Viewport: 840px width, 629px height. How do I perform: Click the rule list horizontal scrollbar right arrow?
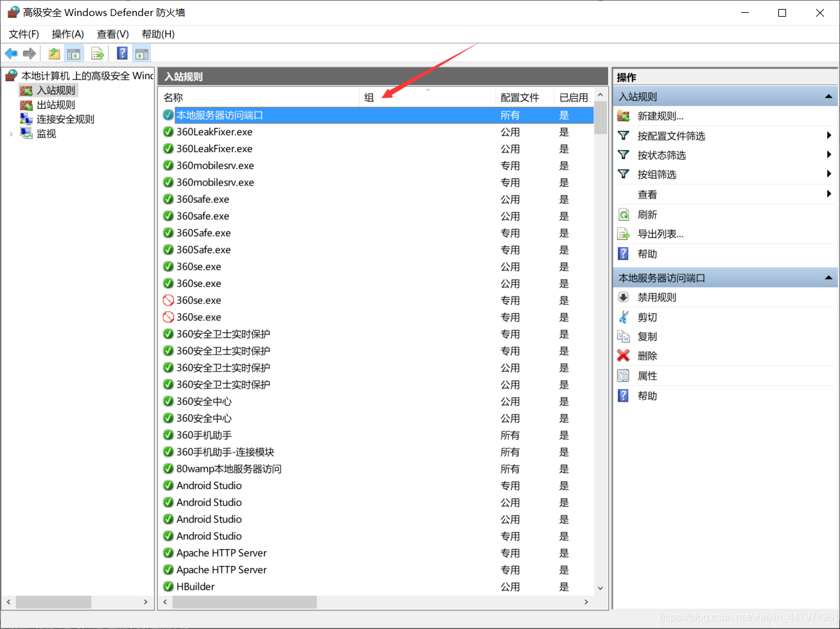point(586,602)
